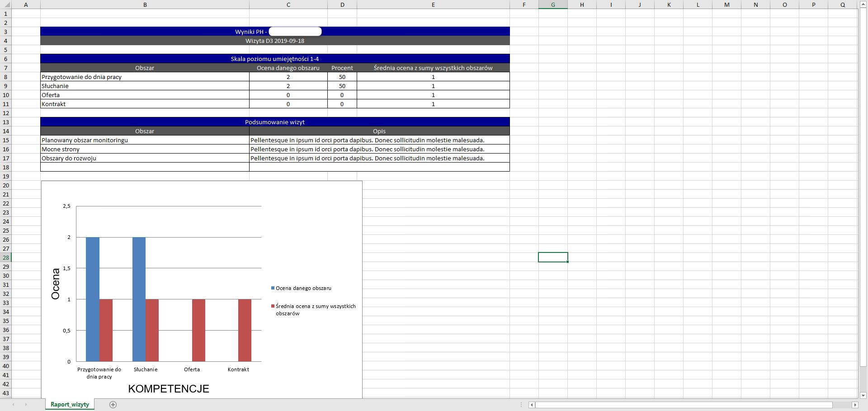The image size is (868, 411).
Task: Click the blue legend swatch for Ocena danego obszaru
Action: [x=273, y=288]
